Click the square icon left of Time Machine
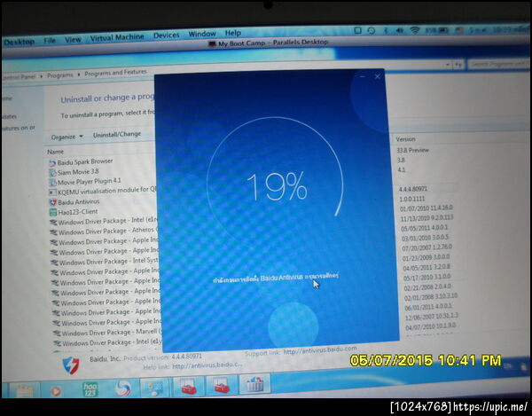The height and width of the screenshot is (416, 532). click(x=357, y=30)
